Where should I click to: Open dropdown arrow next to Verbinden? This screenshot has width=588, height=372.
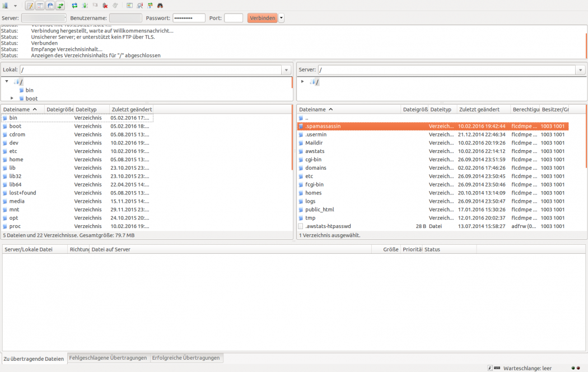click(x=281, y=18)
